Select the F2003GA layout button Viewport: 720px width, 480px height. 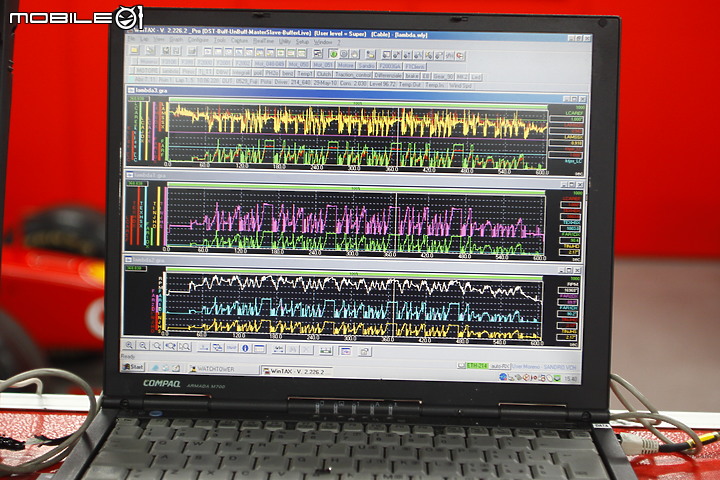pos(390,66)
